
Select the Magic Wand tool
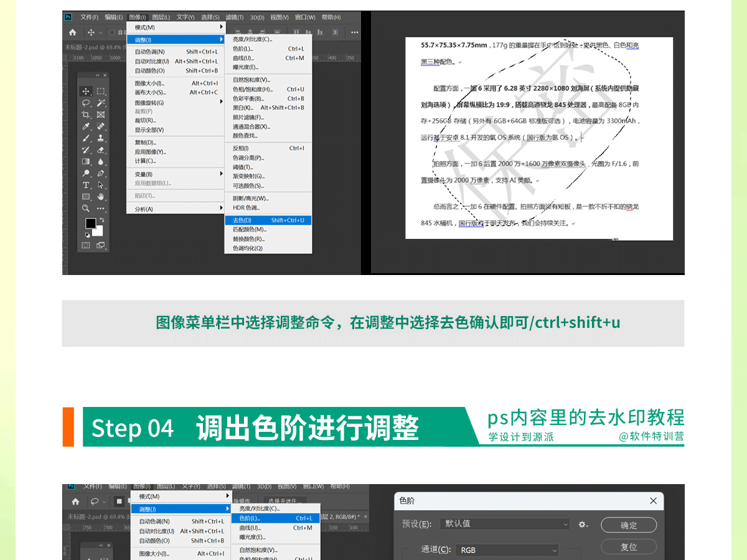point(101,103)
